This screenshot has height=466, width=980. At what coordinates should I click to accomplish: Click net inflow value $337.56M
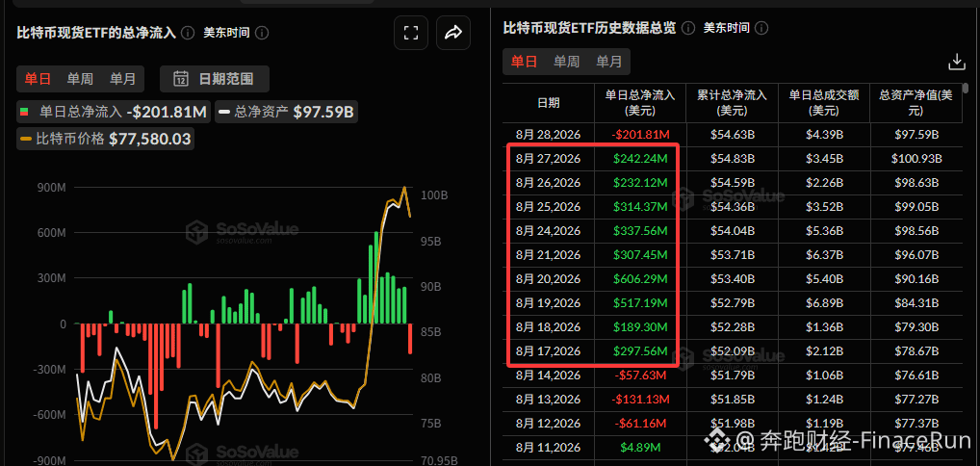click(x=640, y=231)
